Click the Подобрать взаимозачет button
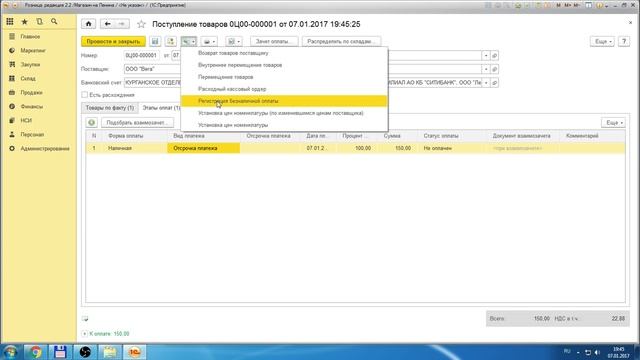Screen dimensions: 640x360 pyautogui.click(x=137, y=122)
